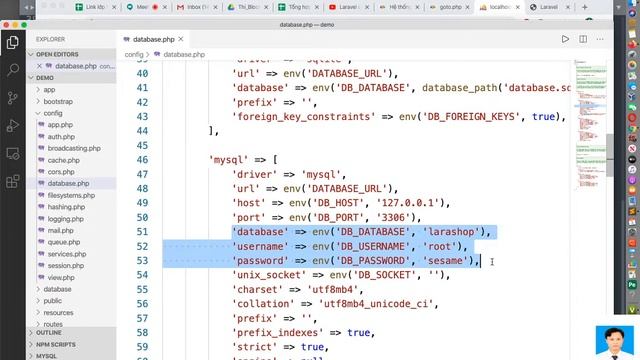Open a new browser tab

584,7
